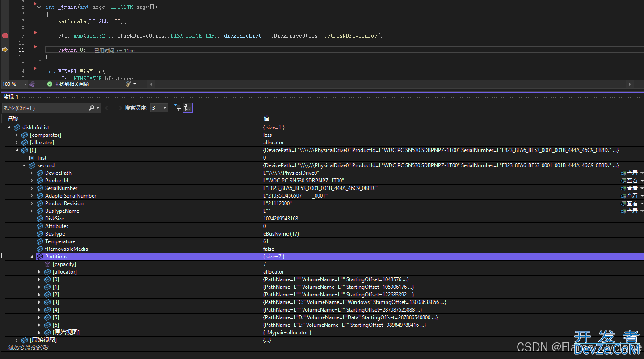644x359 pixels.
Task: Select the BusTypeName row
Action: (322, 211)
